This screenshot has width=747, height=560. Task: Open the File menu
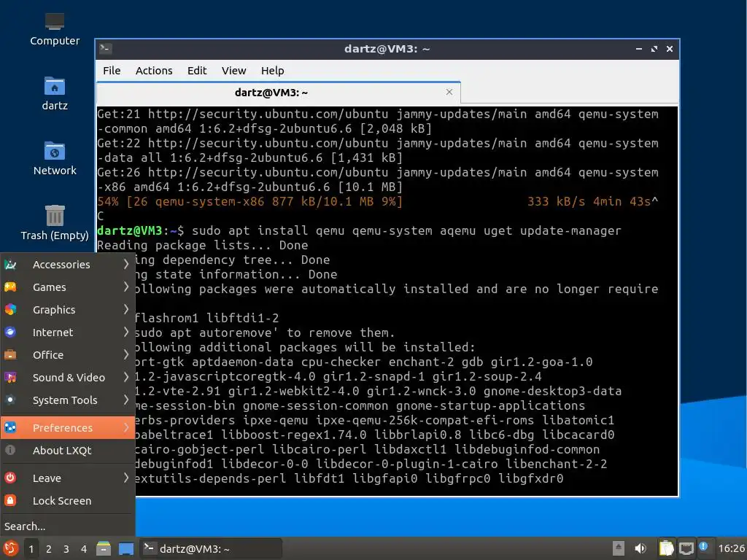[x=112, y=71]
